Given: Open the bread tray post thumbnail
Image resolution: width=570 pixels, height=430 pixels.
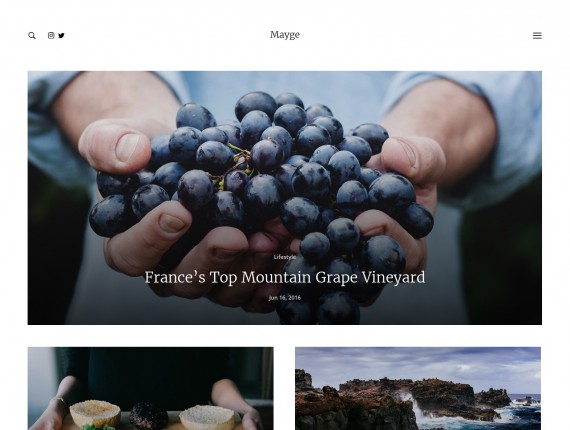Looking at the screenshot, I should (x=150, y=389).
